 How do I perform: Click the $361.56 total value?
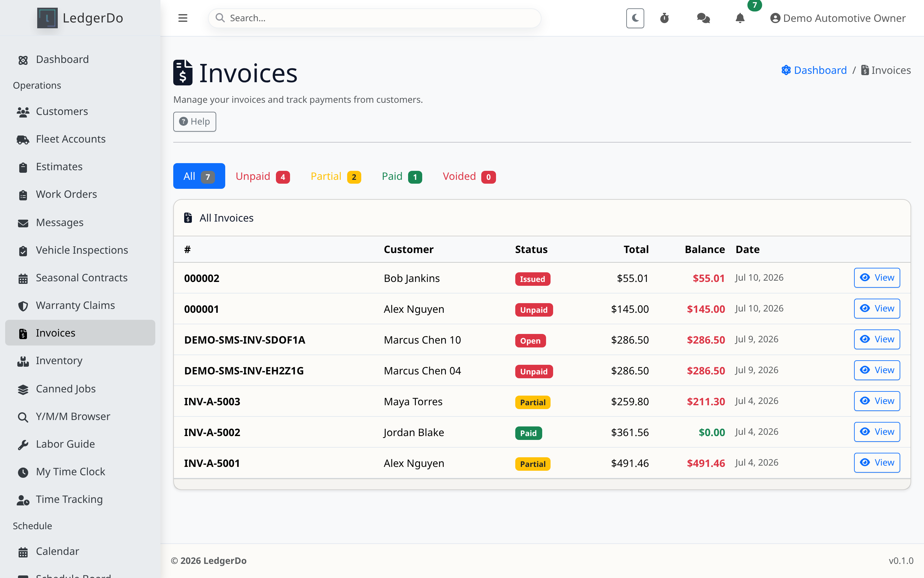click(x=629, y=432)
